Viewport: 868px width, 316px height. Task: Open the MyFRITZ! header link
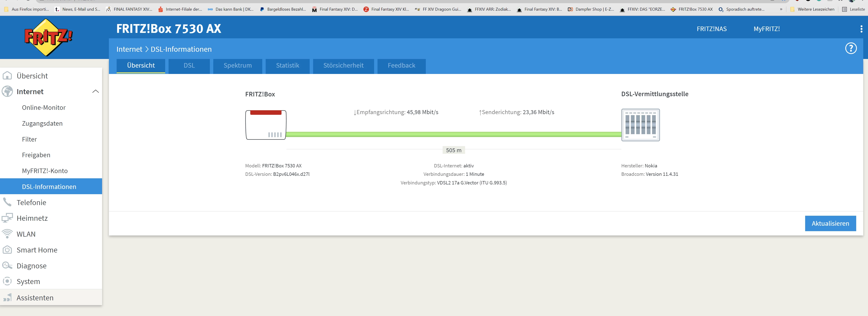766,29
